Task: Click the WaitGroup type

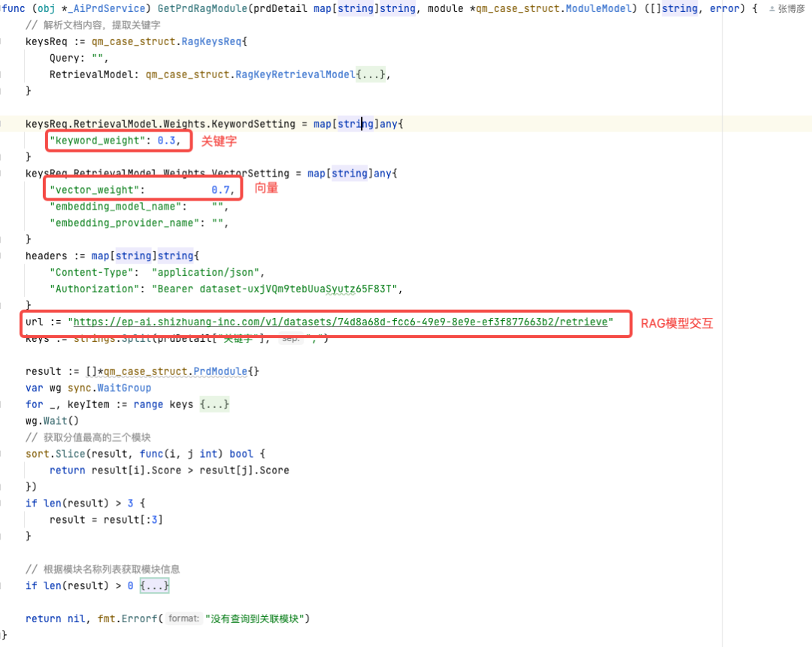Action: pos(124,389)
